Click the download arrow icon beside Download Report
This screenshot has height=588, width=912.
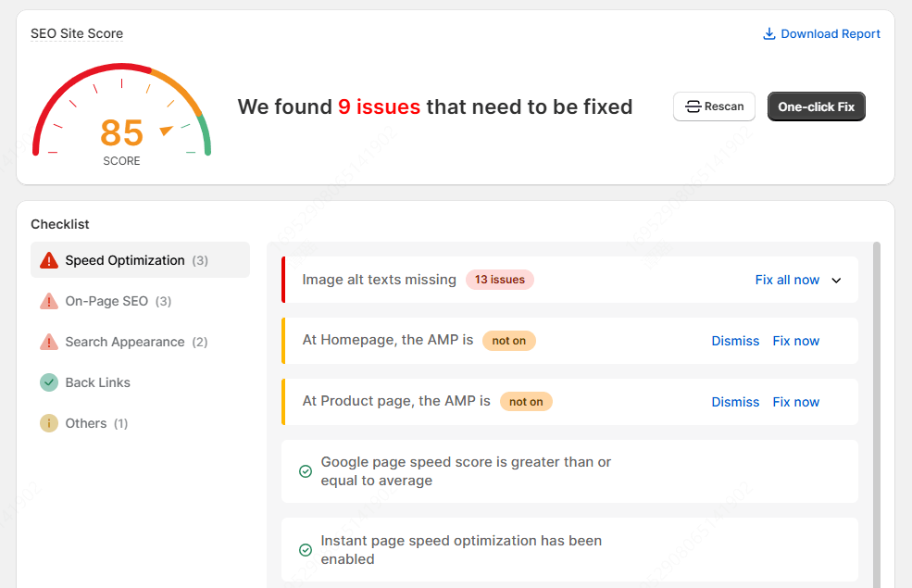pos(768,33)
